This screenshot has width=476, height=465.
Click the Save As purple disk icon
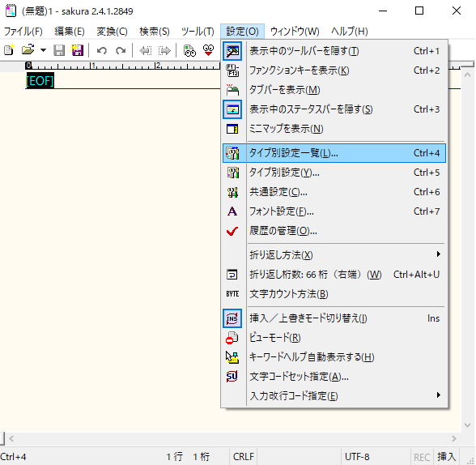tap(78, 50)
